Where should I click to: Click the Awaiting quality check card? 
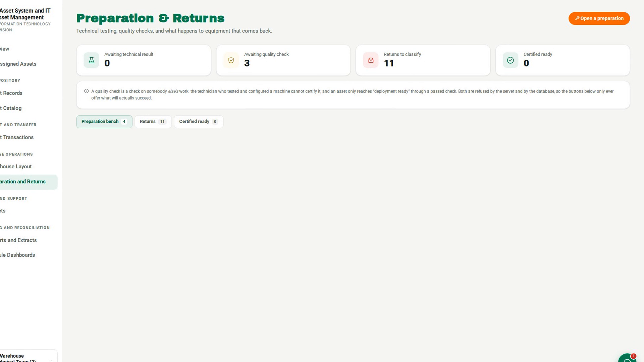point(283,60)
